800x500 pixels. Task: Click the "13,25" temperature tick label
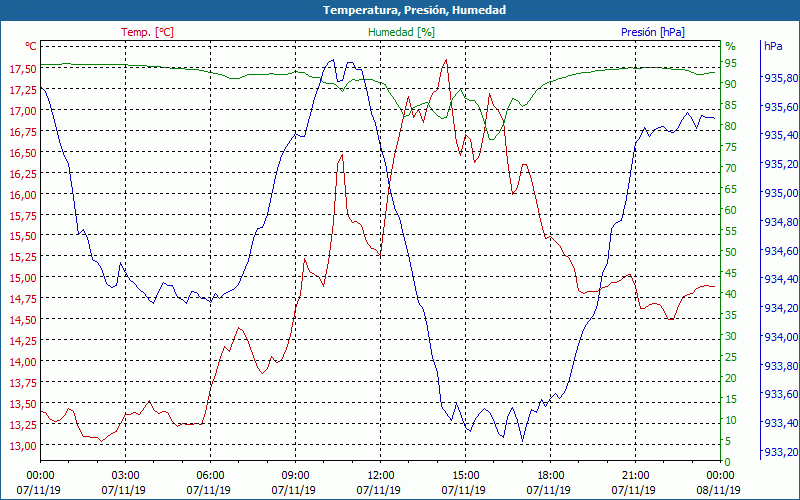point(23,424)
